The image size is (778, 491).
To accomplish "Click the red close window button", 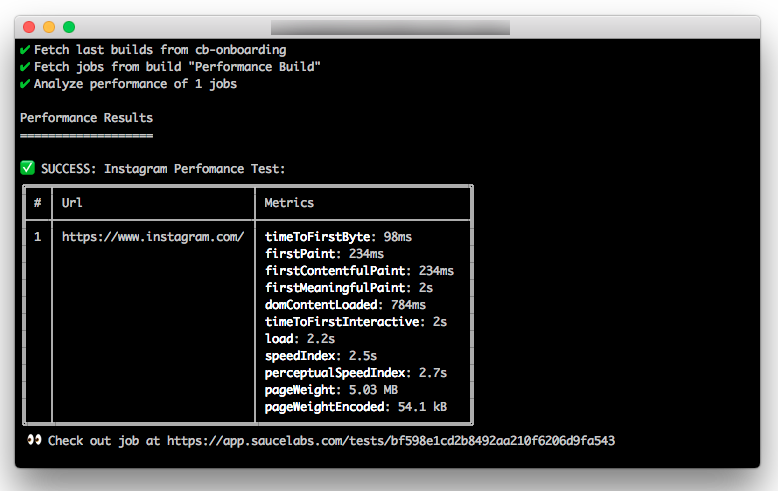I will click(28, 27).
